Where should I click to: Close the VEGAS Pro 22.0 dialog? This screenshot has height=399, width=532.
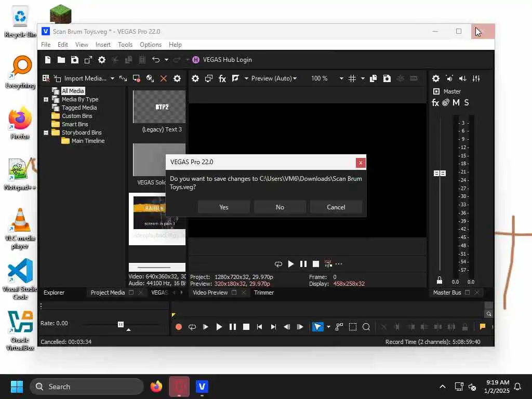pyautogui.click(x=361, y=163)
